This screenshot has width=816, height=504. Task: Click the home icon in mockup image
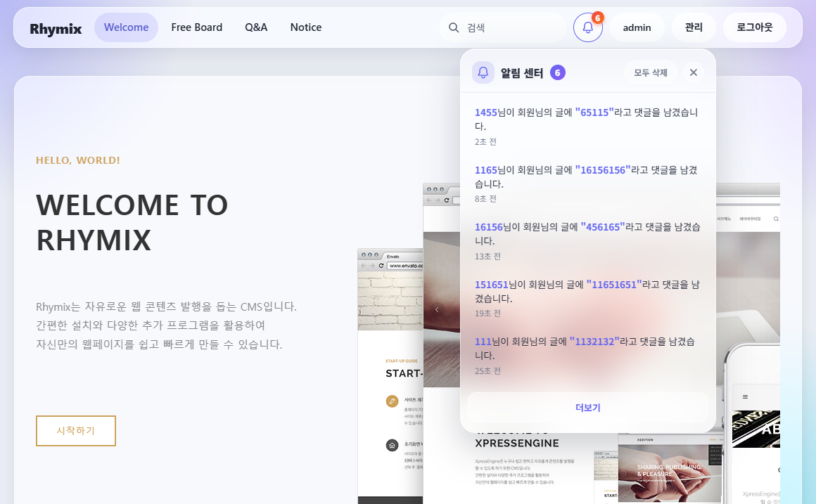coord(392,445)
